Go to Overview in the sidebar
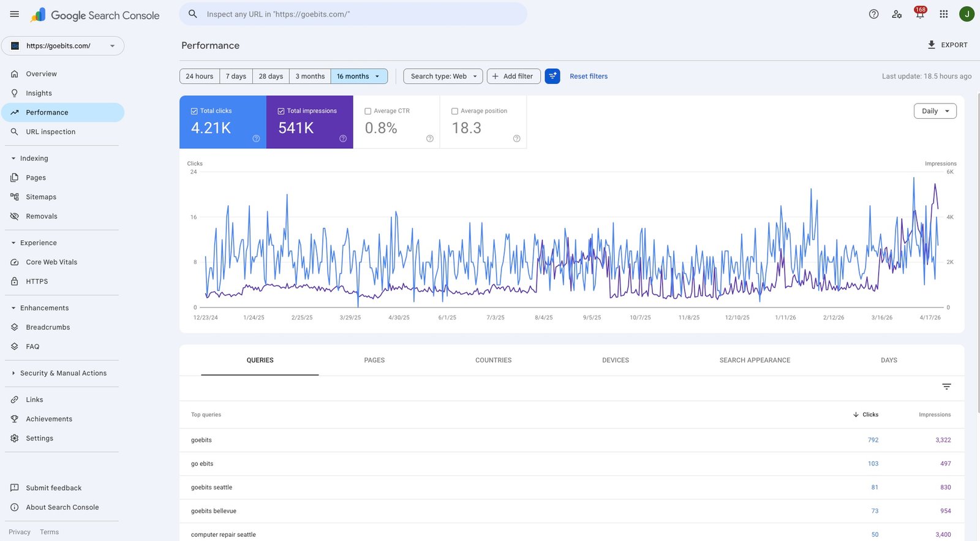The width and height of the screenshot is (980, 541). 62,74
